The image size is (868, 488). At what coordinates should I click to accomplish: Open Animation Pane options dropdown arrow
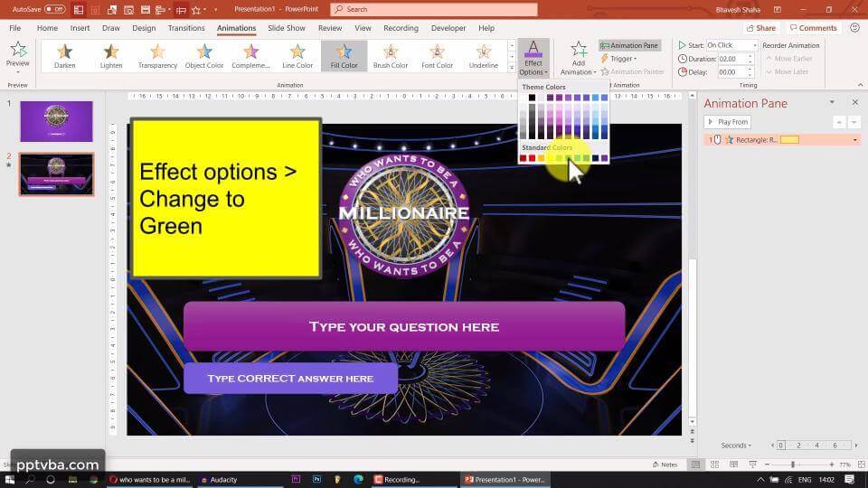(832, 102)
